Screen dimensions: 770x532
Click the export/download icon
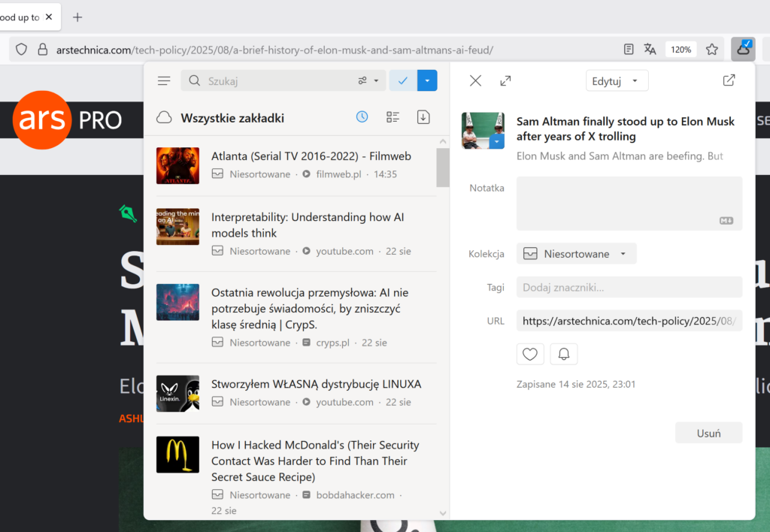coord(423,116)
